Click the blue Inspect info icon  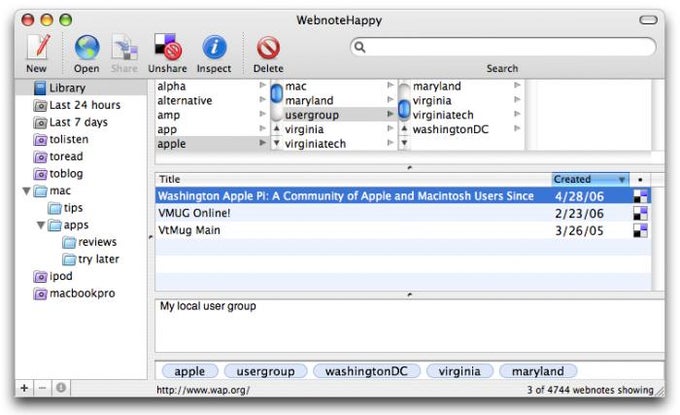point(214,47)
